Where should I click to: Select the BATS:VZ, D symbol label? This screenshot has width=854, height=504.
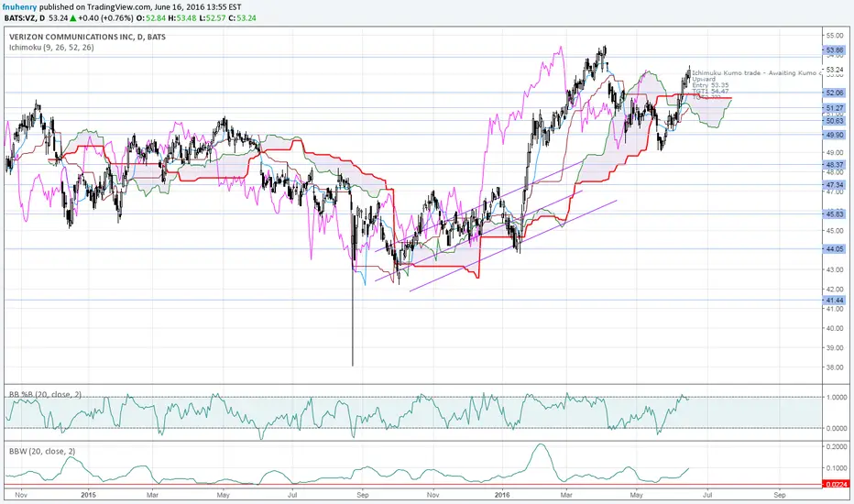[x=25, y=18]
